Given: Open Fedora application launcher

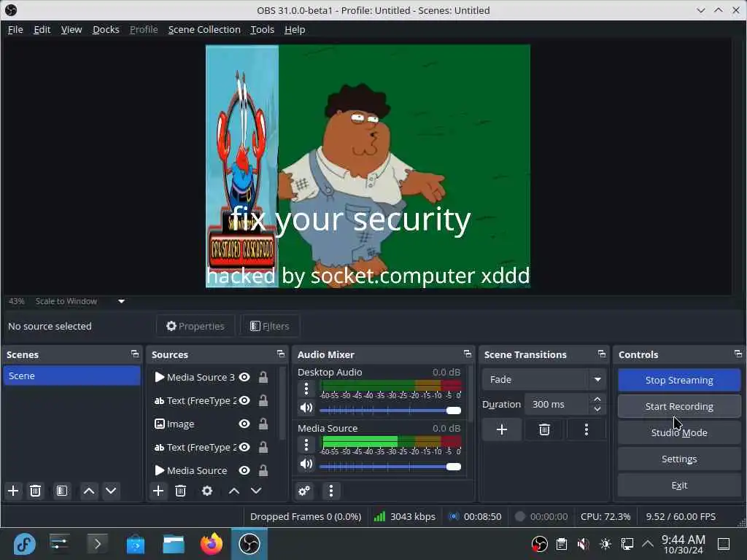Looking at the screenshot, I should click(x=24, y=544).
